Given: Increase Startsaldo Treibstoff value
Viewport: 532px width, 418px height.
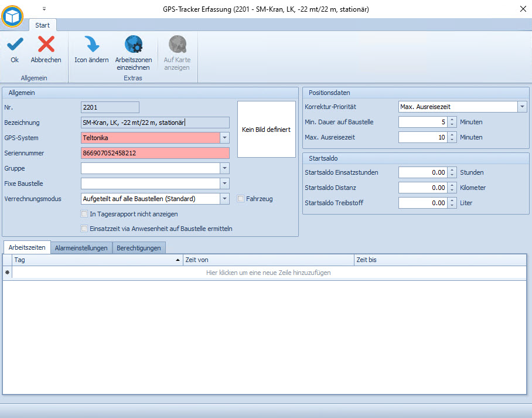Looking at the screenshot, I should click(x=452, y=200).
